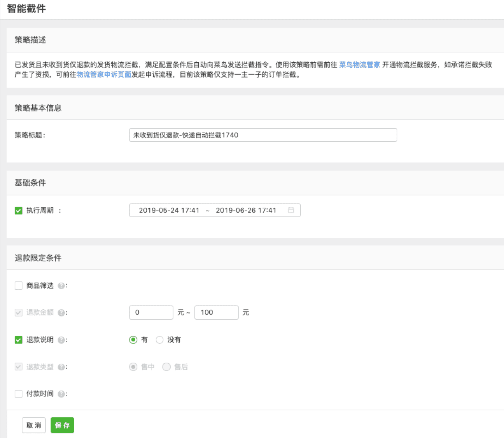Click the 取消 button
504x438 pixels.
tap(34, 425)
